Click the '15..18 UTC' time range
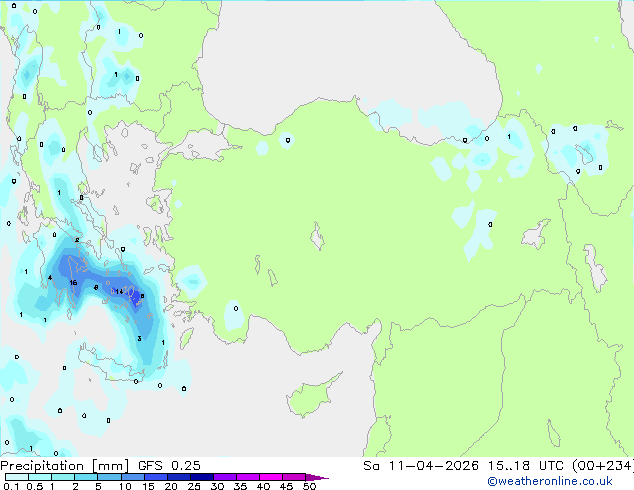Viewport: 634px width, 490px height. (524, 466)
